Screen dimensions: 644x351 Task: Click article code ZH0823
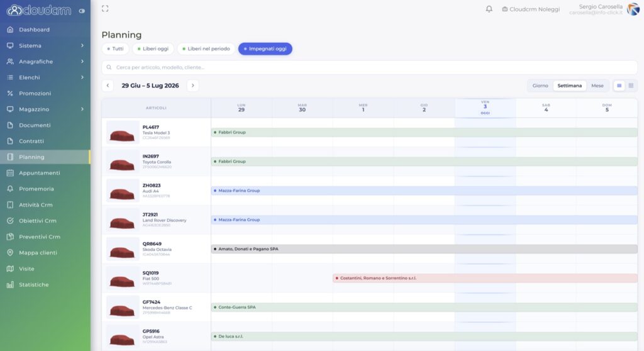151,186
